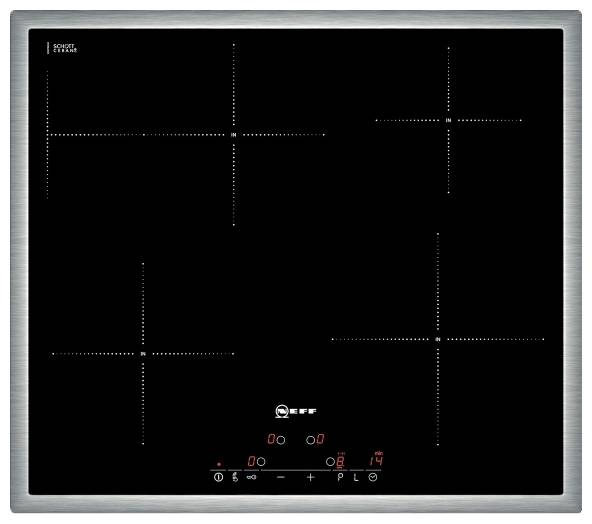The width and height of the screenshot is (592, 524).
Task: Tap the red 14 min timer display
Action: pos(376,459)
